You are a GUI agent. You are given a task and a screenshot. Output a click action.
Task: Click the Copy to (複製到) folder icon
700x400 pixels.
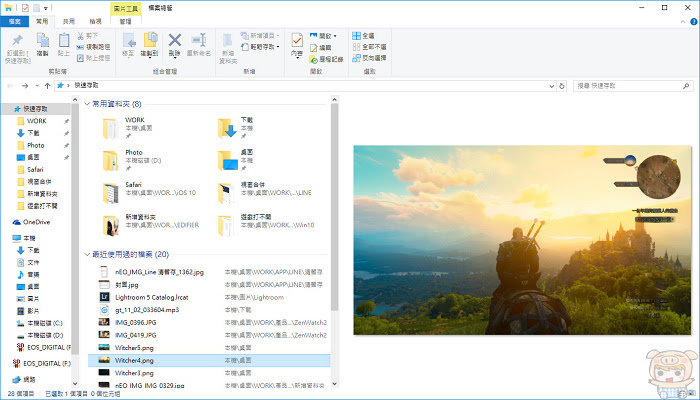coord(150,40)
